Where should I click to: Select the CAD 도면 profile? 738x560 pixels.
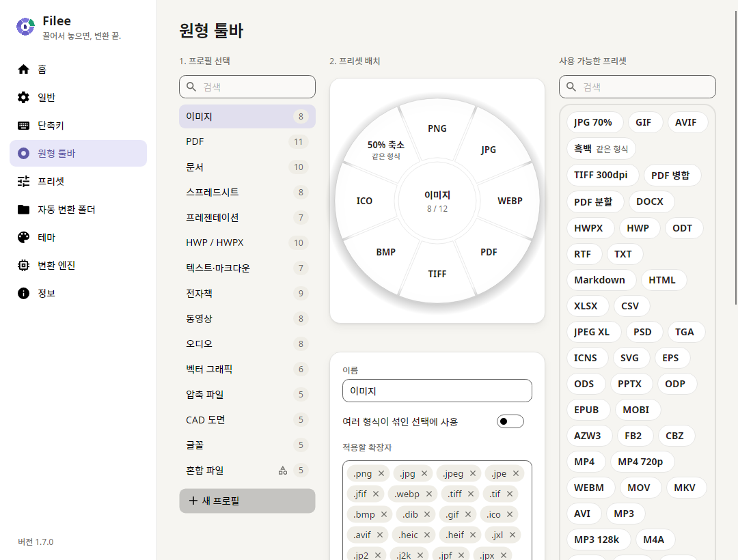coord(247,419)
